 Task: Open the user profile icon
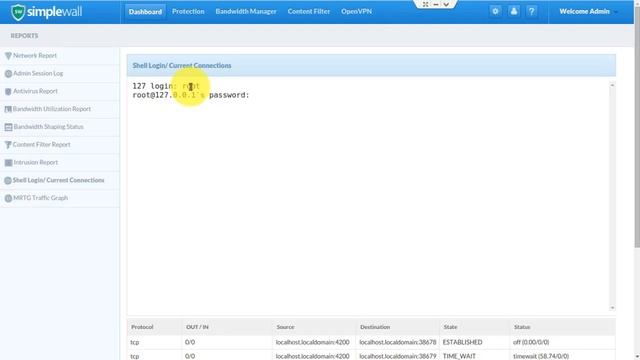(x=513, y=11)
